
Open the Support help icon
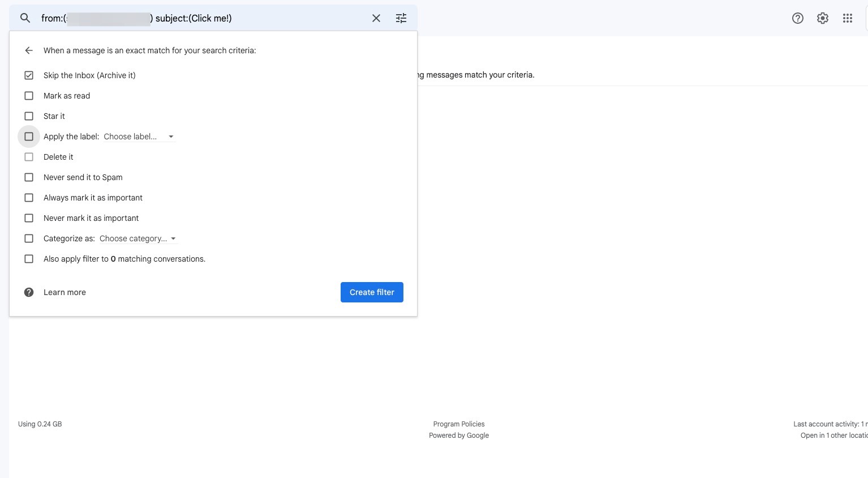coord(798,18)
